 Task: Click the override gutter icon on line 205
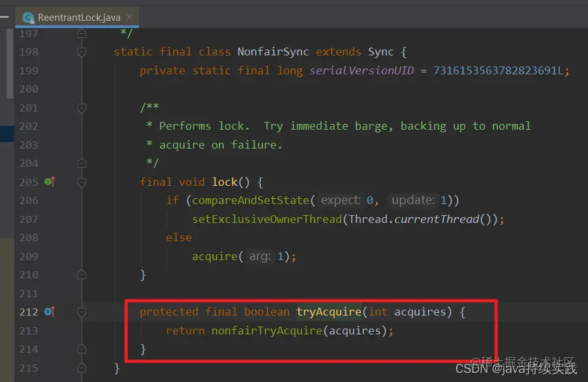point(50,182)
